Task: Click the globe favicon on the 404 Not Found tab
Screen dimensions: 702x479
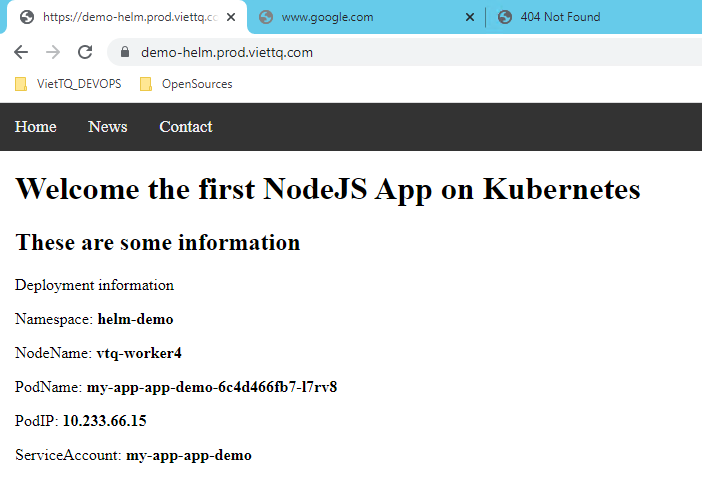Action: point(504,17)
